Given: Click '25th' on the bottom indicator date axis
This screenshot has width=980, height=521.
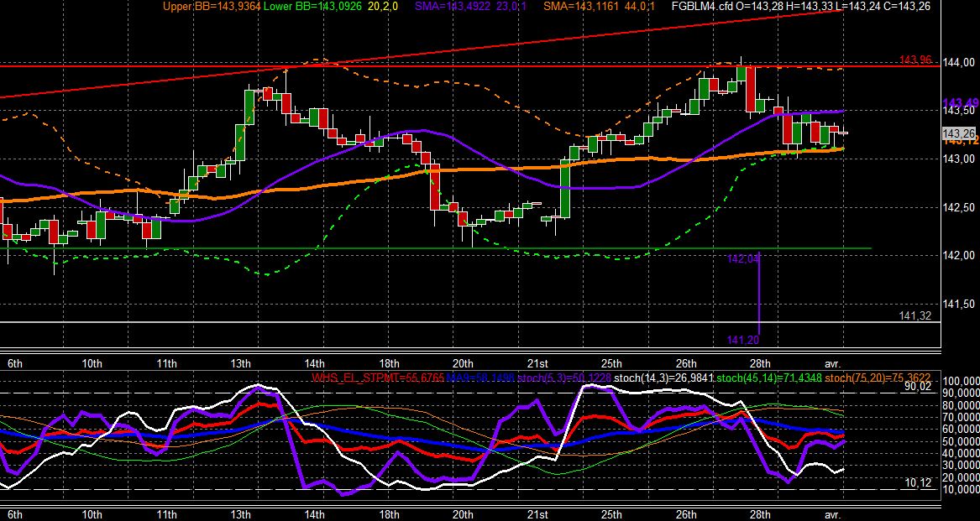Looking at the screenshot, I should point(611,514).
